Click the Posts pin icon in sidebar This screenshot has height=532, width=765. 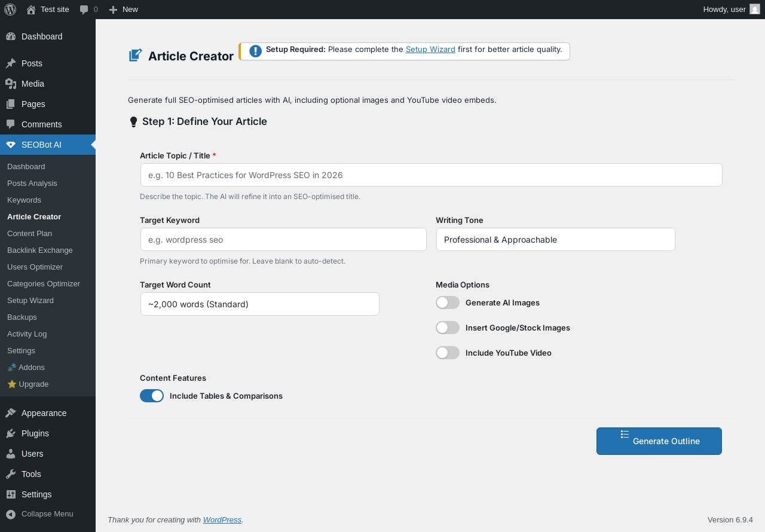pyautogui.click(x=11, y=63)
